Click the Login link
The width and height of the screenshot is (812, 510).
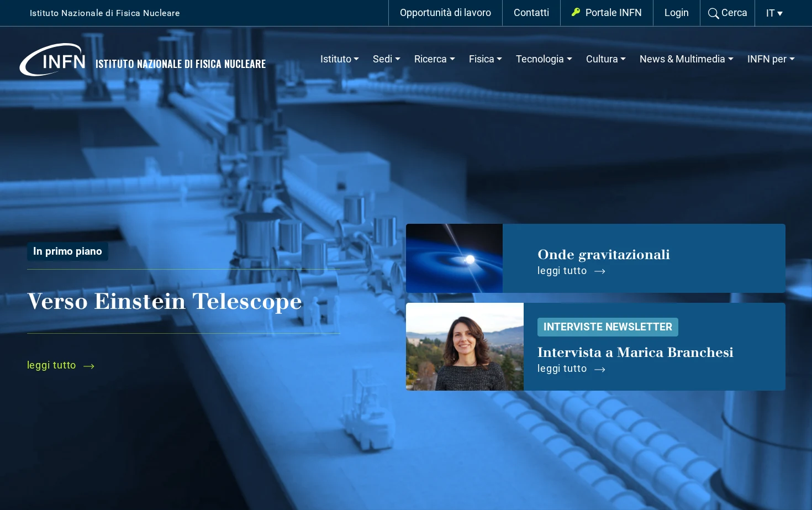point(676,13)
